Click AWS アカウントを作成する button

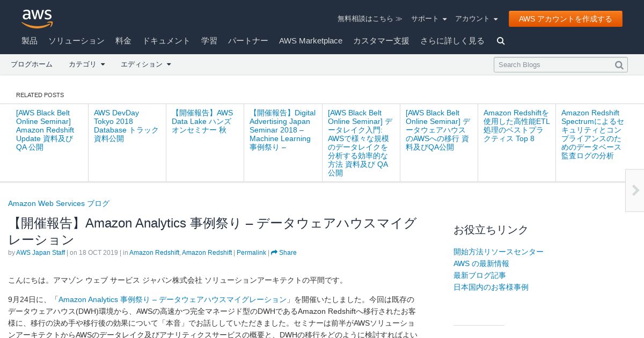pos(566,19)
